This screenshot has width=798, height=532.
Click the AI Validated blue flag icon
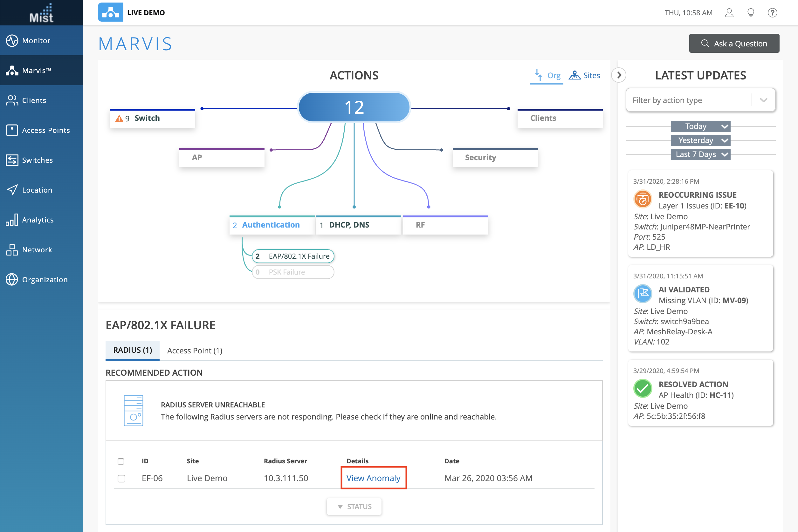[x=642, y=294]
